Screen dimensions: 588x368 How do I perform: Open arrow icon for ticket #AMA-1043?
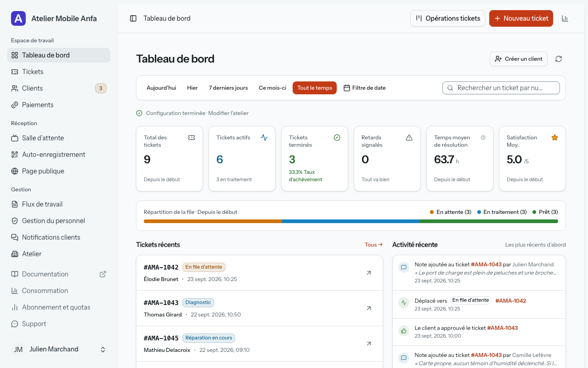[368, 308]
